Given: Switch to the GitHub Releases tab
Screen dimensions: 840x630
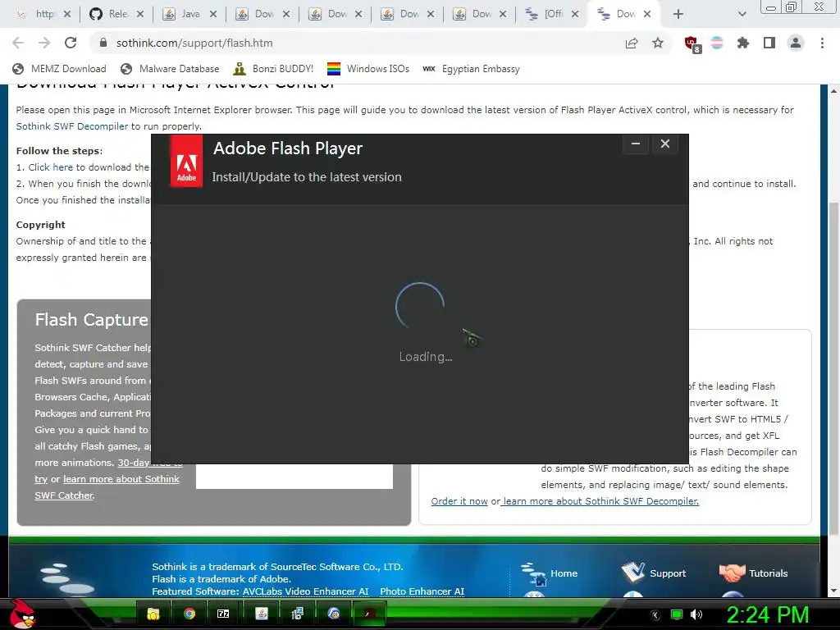Looking at the screenshot, I should click(x=110, y=14).
